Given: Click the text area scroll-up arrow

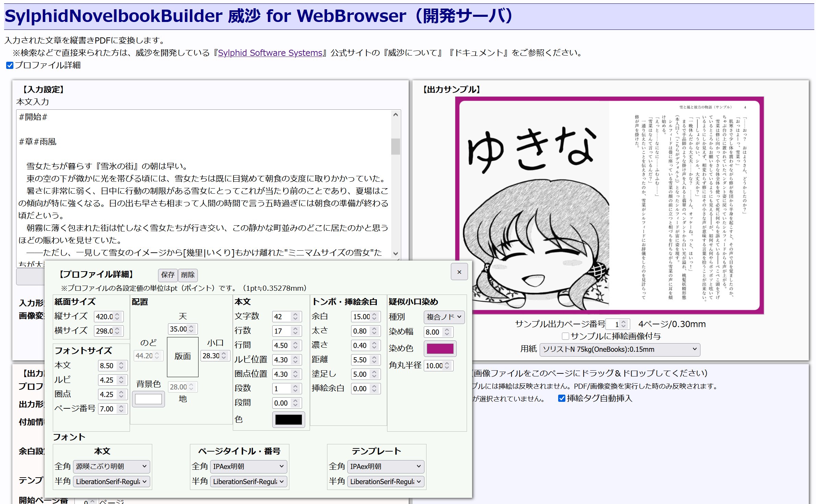Looking at the screenshot, I should click(395, 115).
